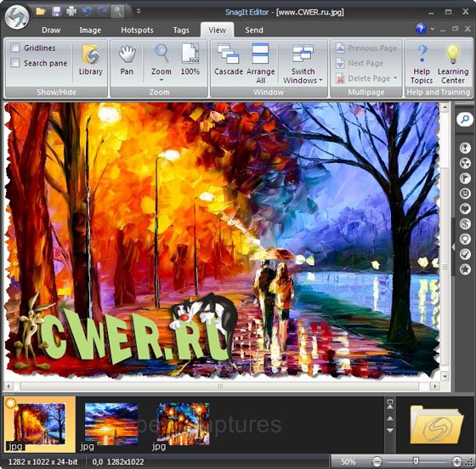
Task: Select the View tab
Action: pos(217,30)
